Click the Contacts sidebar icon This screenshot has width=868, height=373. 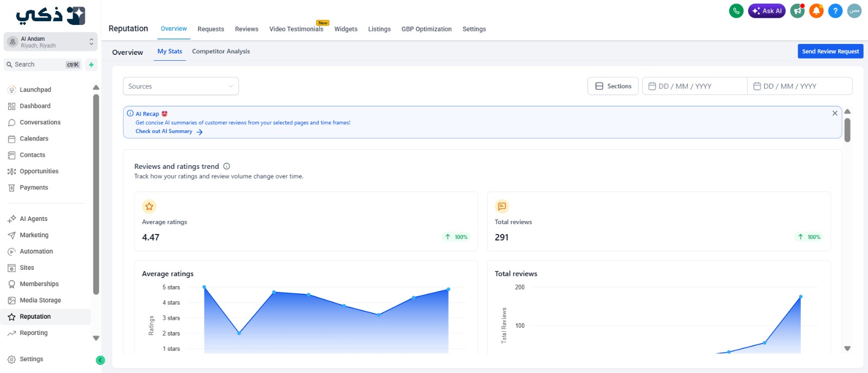point(11,155)
